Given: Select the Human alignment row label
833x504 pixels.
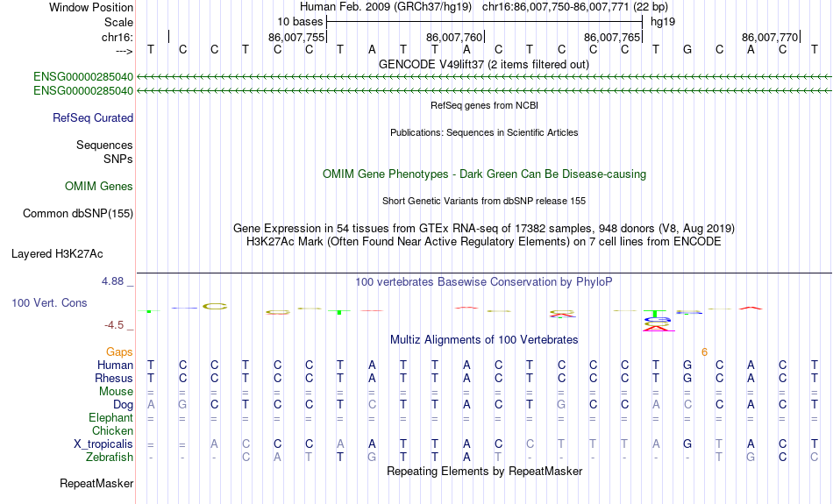Looking at the screenshot, I should coord(115,366).
